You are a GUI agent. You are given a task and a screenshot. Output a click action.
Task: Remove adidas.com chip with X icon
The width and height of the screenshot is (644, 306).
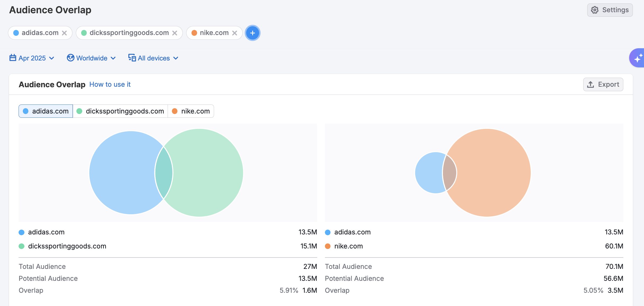(64, 33)
